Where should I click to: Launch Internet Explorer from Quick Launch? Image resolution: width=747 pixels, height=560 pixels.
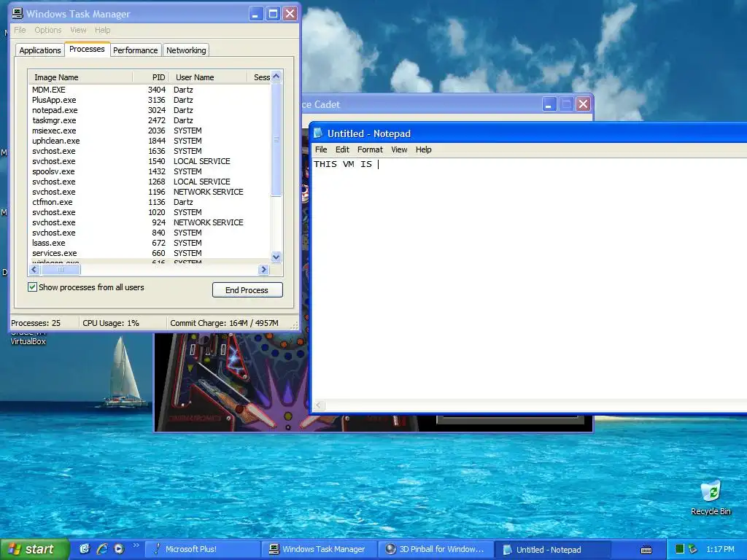point(102,549)
